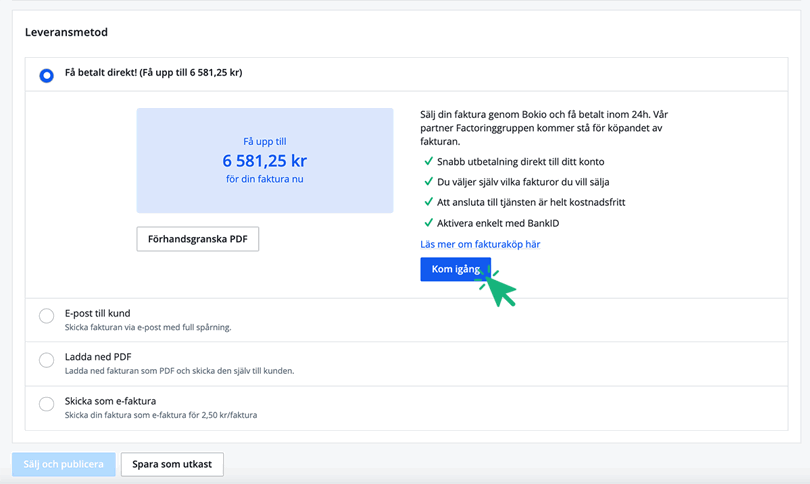
Task: Select the 'Ladda ned PDF' radio button
Action: click(x=46, y=360)
